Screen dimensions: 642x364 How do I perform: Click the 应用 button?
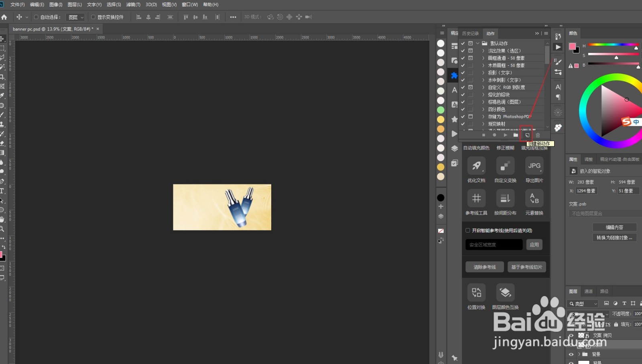pyautogui.click(x=534, y=245)
